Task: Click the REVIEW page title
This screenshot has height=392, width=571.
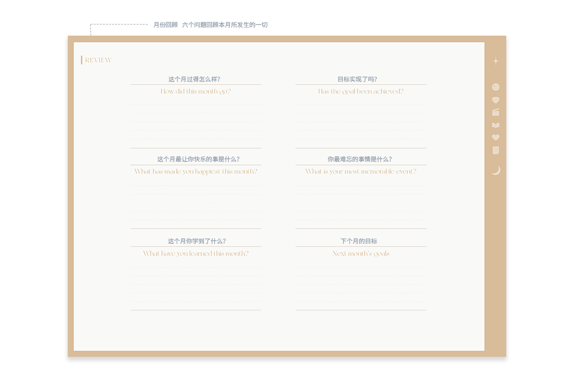Action: pos(98,60)
